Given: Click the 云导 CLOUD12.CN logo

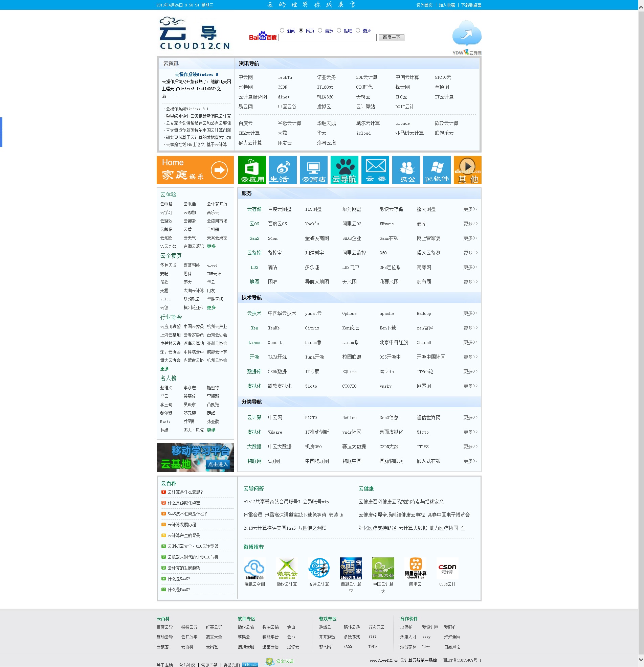Looking at the screenshot, I should point(195,33).
